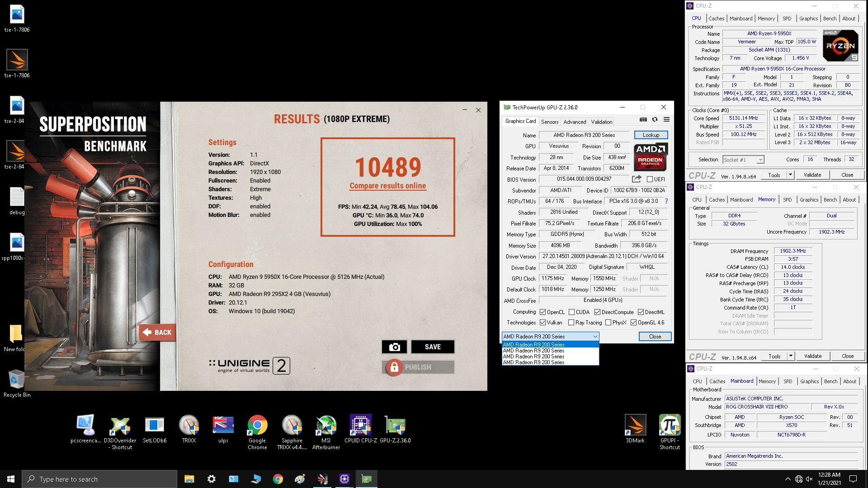Click the Windows taskbar search box

[x=99, y=479]
